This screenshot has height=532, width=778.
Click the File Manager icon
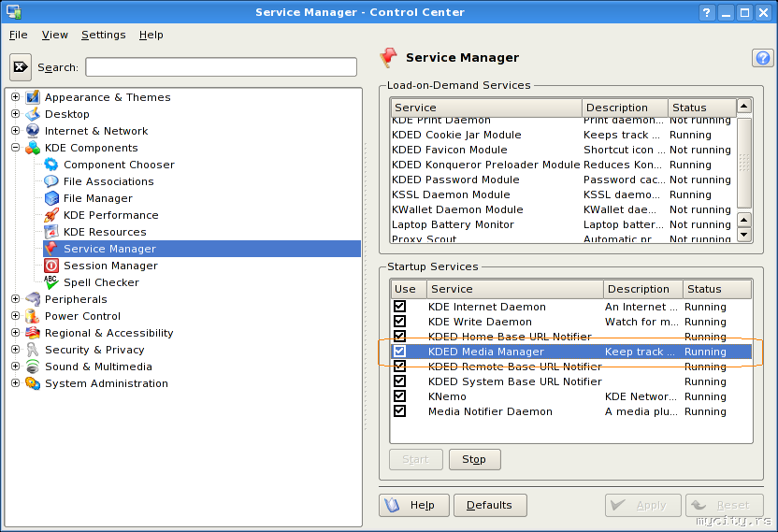pos(51,198)
